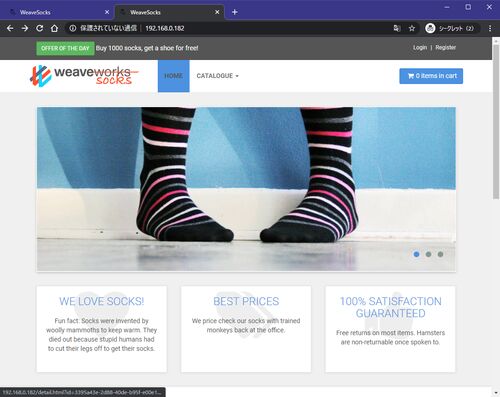Image resolution: width=500 pixels, height=397 pixels.
Task: Open a new browser tab
Action: 235,12
